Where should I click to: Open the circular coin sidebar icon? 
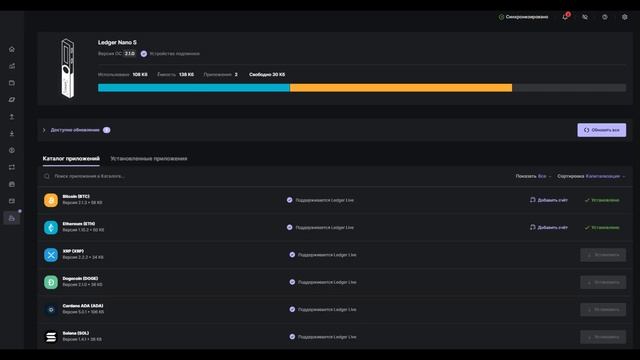(12, 150)
